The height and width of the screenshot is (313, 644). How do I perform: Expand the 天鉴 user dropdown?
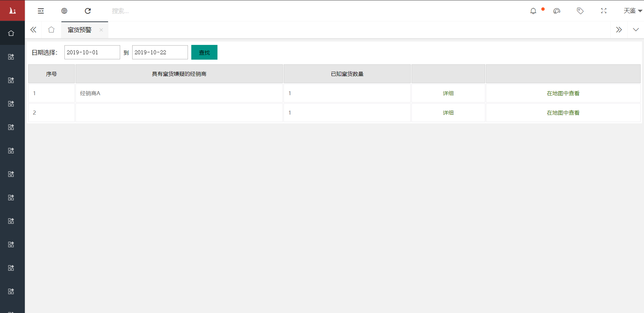click(x=632, y=11)
